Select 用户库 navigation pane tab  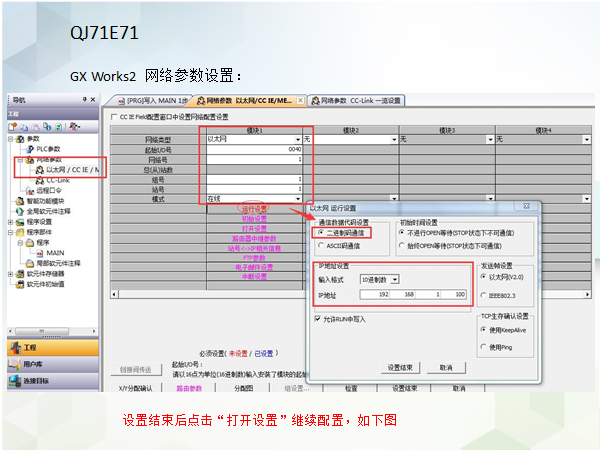coord(53,364)
